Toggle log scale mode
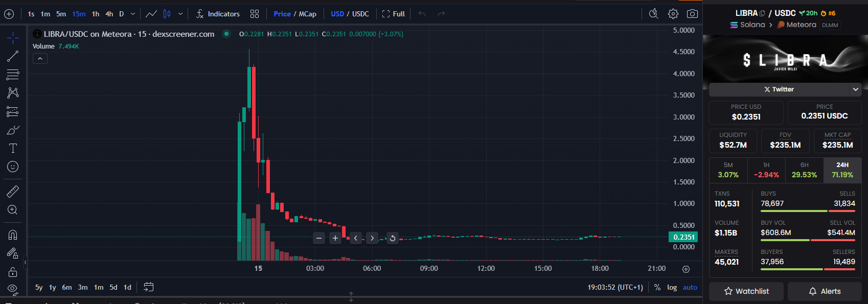This screenshot has width=868, height=304. (672, 288)
